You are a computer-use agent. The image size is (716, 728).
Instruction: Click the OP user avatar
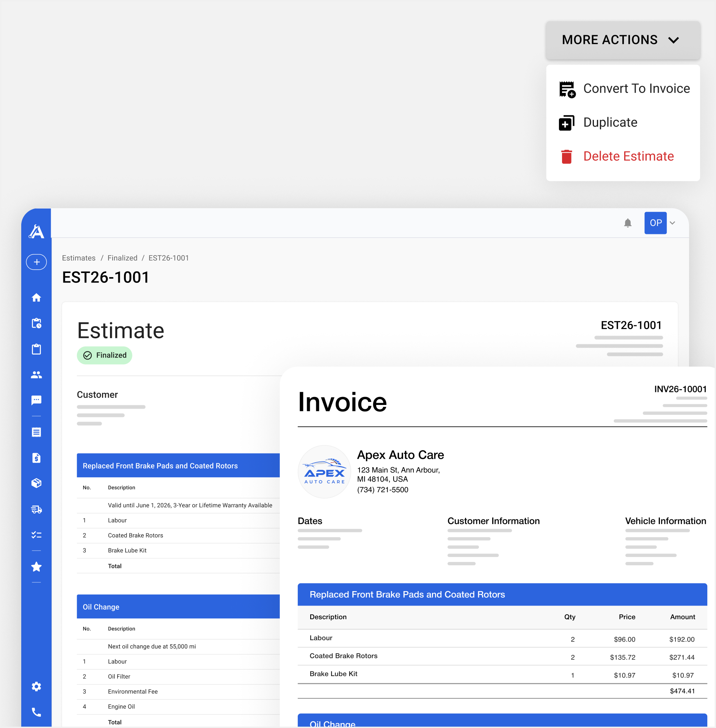pos(655,223)
